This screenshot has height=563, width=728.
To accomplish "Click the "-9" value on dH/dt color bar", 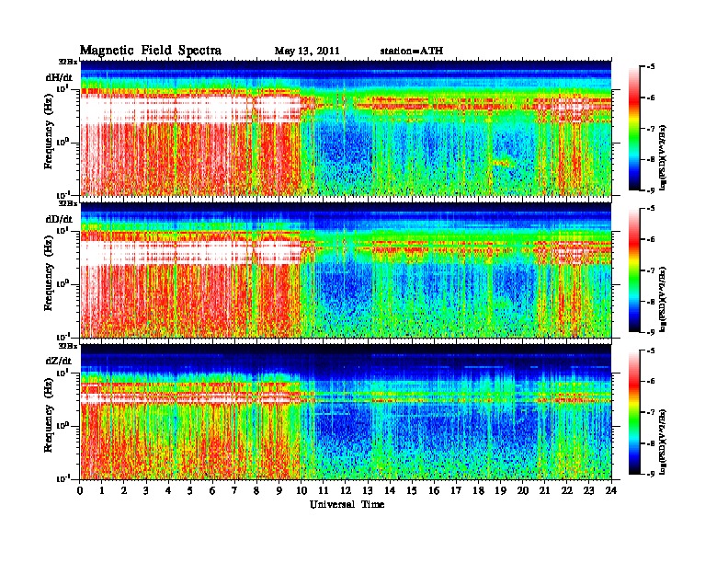I will (x=651, y=190).
